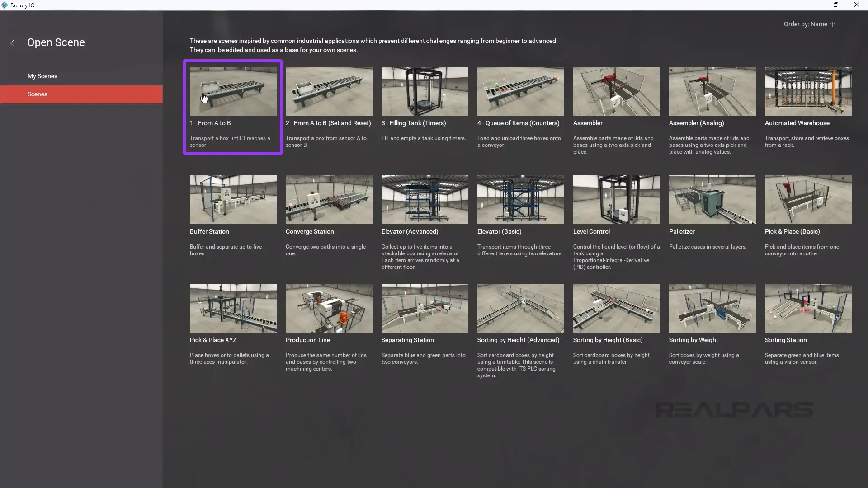Image resolution: width=868 pixels, height=488 pixels.
Task: Click 'Palletize cases in several layers.' description
Action: click(x=708, y=247)
